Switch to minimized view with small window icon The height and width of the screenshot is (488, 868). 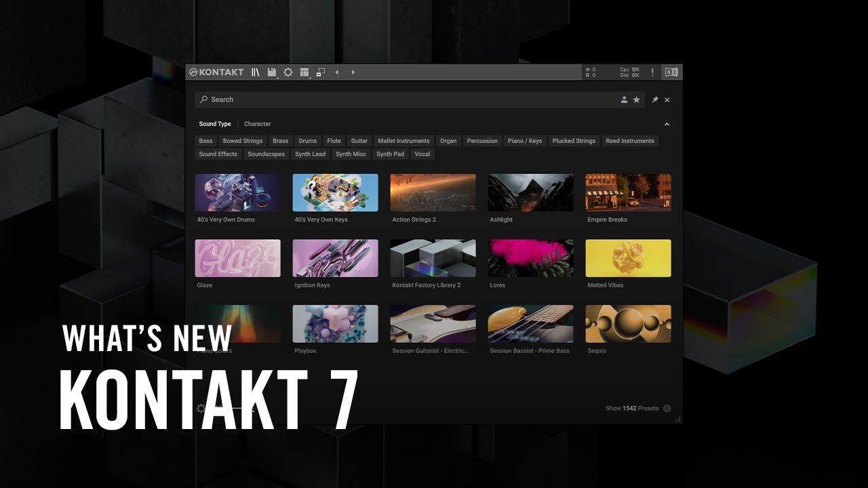coord(320,72)
